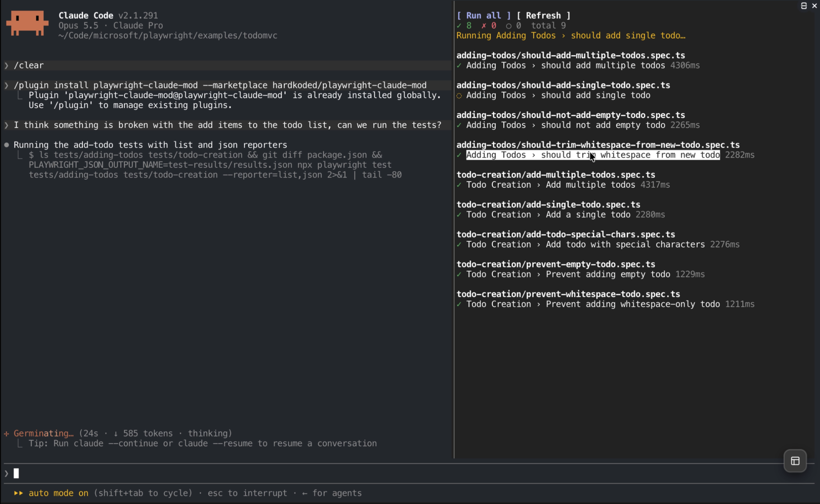Click the 'total 9' summary text
This screenshot has width=820, height=504.
[548, 26]
